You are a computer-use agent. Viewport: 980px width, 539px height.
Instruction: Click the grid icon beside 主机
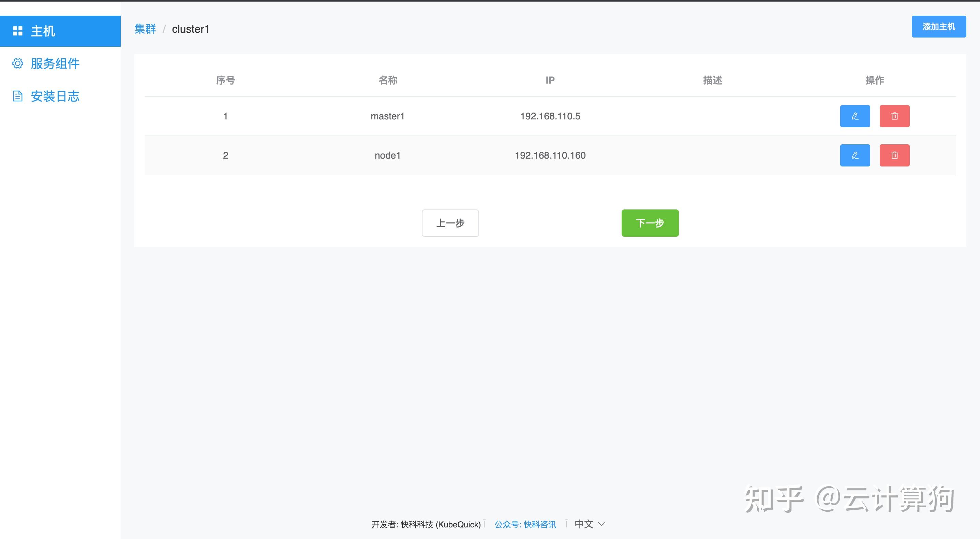tap(17, 31)
